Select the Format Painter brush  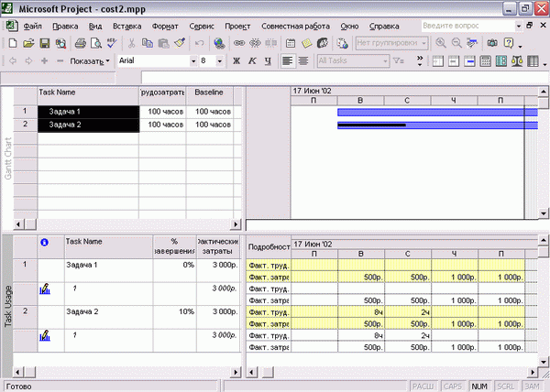pyautogui.click(x=180, y=43)
